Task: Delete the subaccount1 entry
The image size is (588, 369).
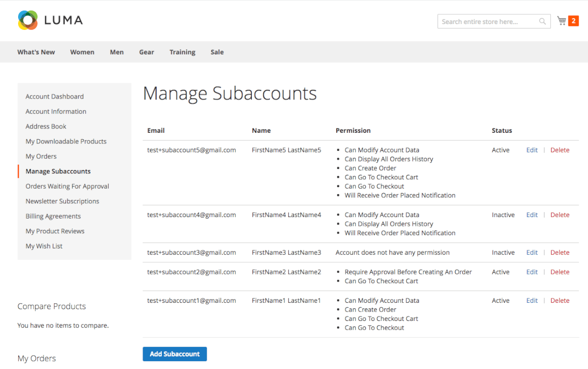Action: pos(560,300)
